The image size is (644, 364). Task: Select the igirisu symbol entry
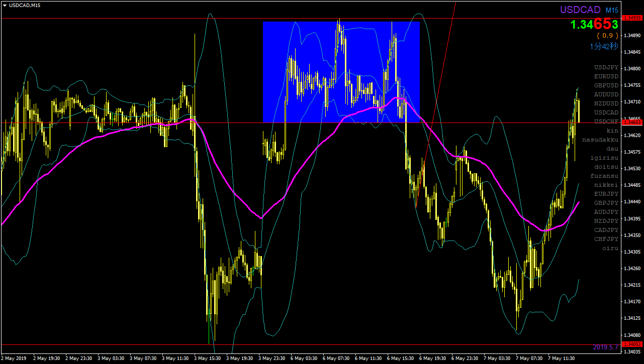click(604, 158)
